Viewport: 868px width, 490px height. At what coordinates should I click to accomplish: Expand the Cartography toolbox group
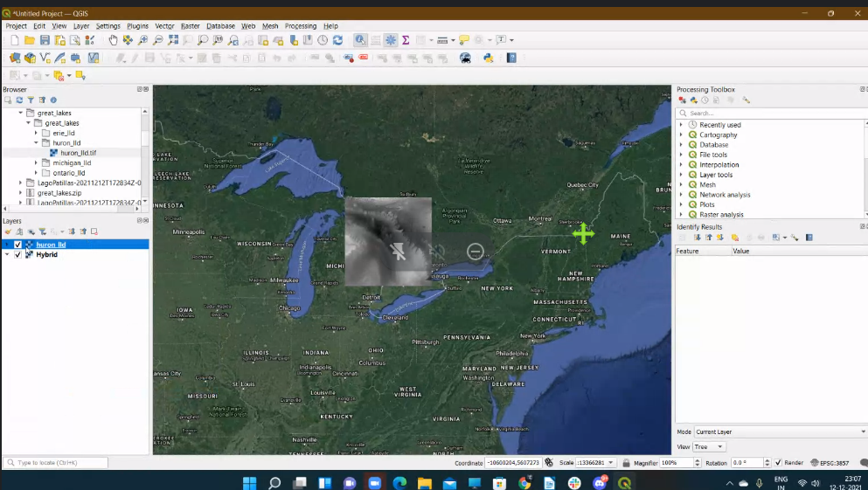(682, 135)
